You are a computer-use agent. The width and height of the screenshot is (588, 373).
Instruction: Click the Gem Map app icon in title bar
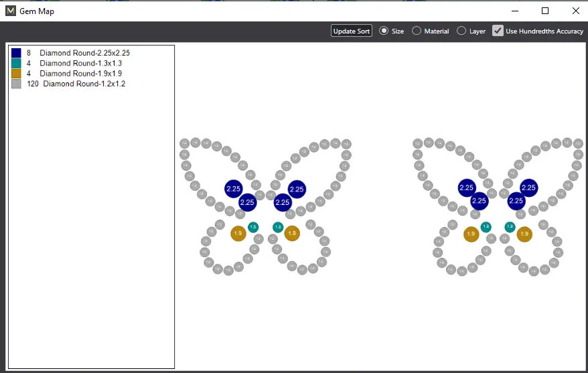pyautogui.click(x=10, y=11)
